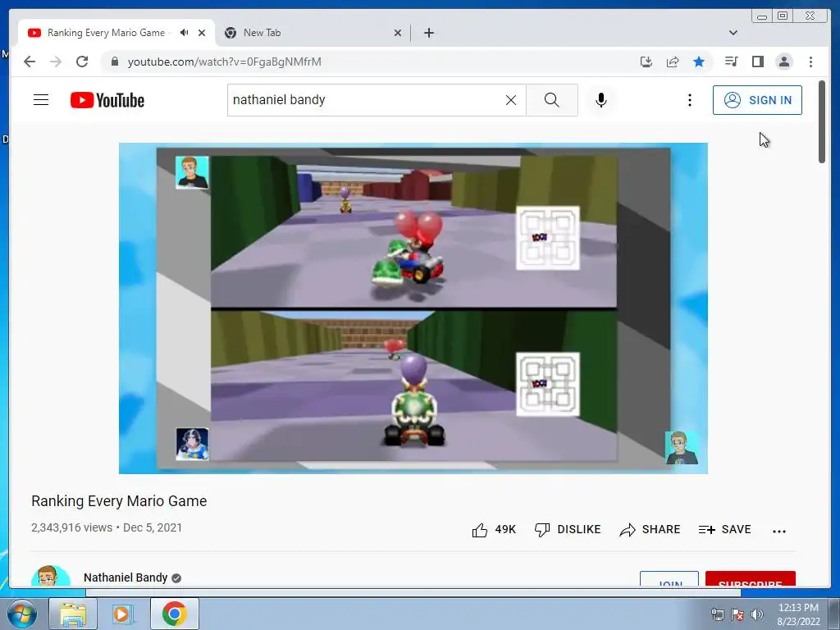840x630 pixels.
Task: Click the Chrome taskbar icon
Action: pos(175,614)
